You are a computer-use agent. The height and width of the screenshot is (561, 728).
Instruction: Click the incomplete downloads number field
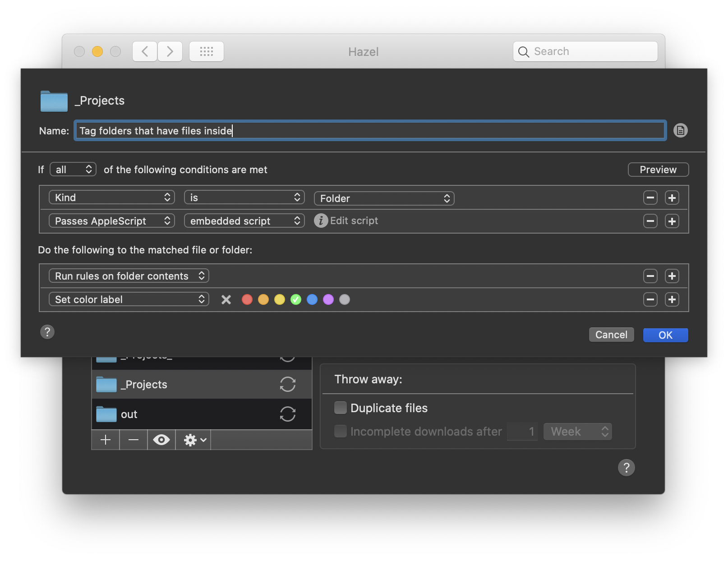(x=522, y=432)
